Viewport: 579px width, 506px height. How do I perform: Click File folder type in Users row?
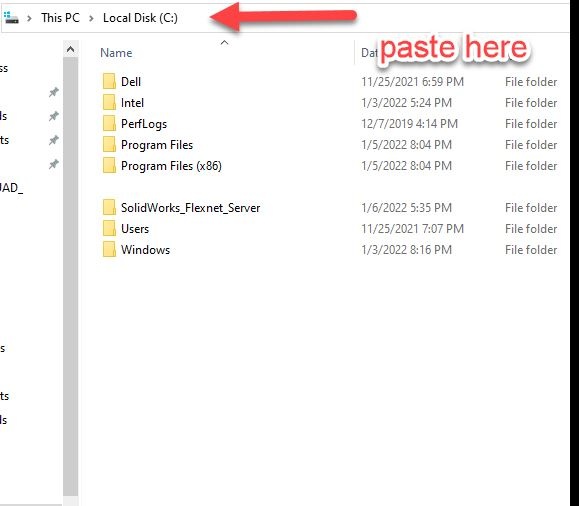(531, 229)
